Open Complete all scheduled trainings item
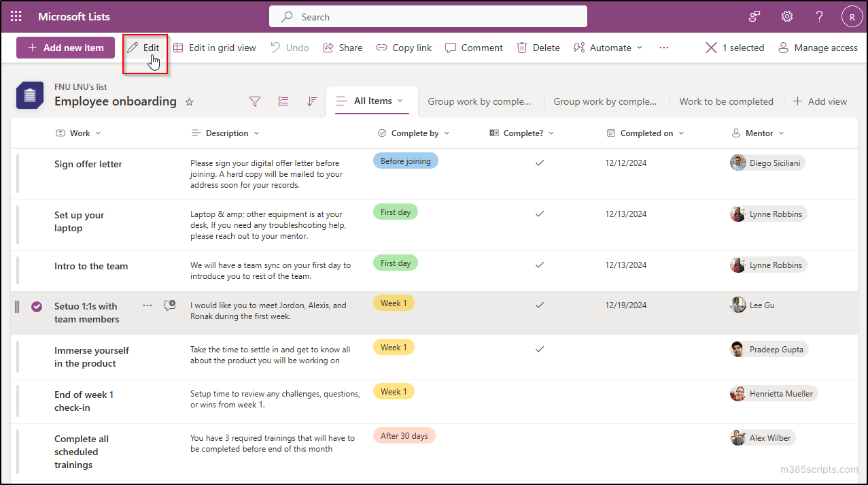 (82, 452)
